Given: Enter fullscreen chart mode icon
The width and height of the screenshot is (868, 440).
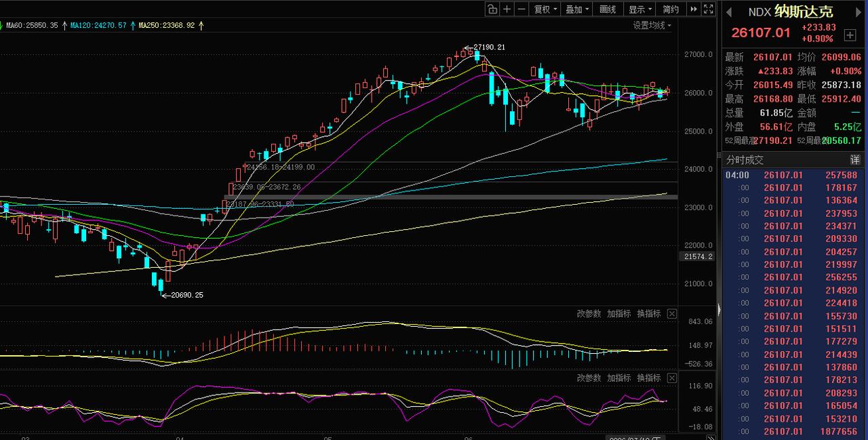Looking at the screenshot, I should (x=709, y=9).
